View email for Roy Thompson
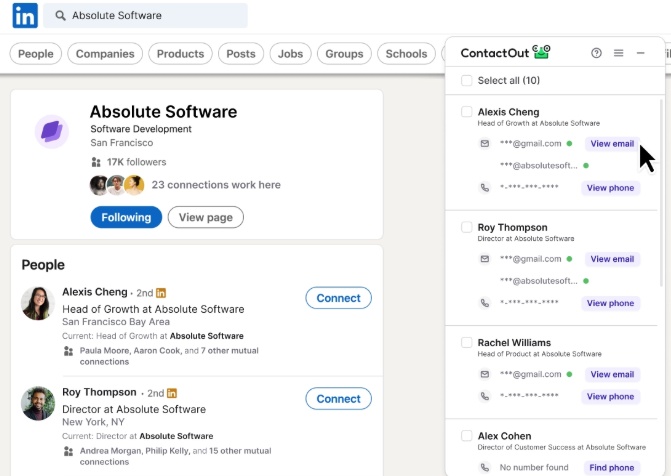Image resolution: width=671 pixels, height=476 pixels. click(612, 259)
